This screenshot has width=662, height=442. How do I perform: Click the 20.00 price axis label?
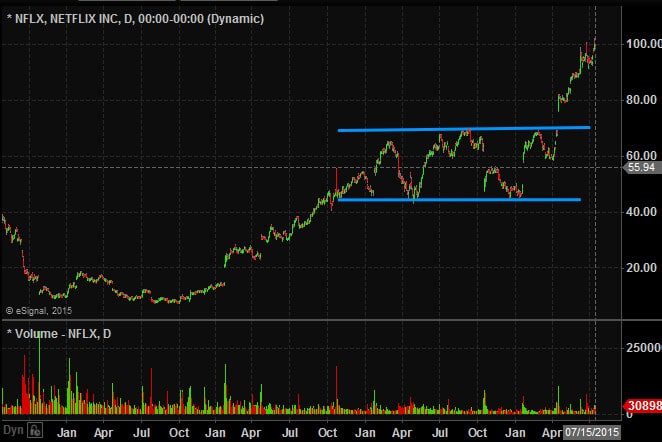pos(641,268)
